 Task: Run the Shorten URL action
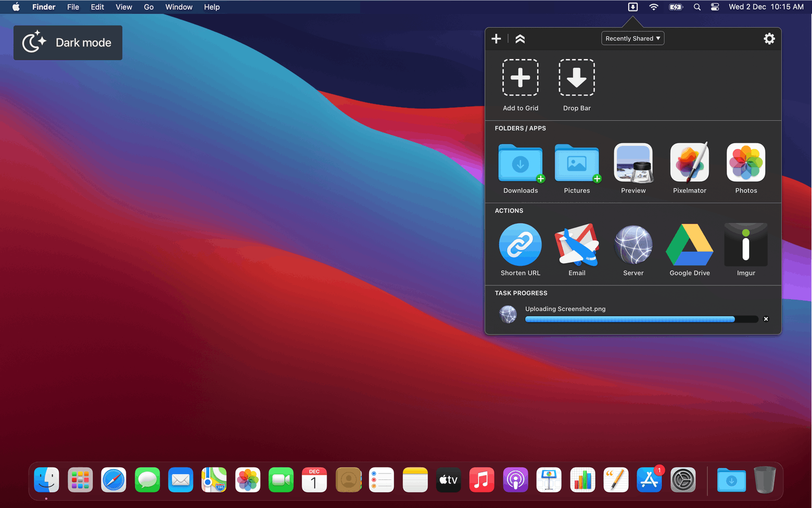coord(521,245)
